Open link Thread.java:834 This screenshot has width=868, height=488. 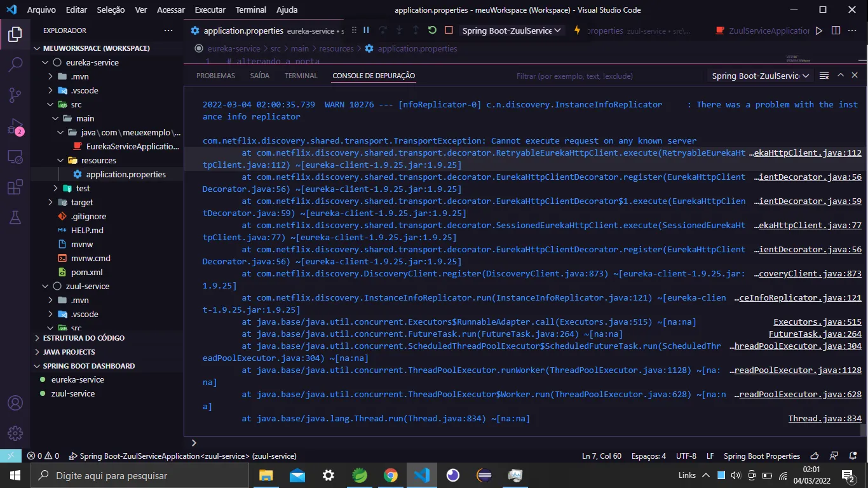pyautogui.click(x=825, y=419)
